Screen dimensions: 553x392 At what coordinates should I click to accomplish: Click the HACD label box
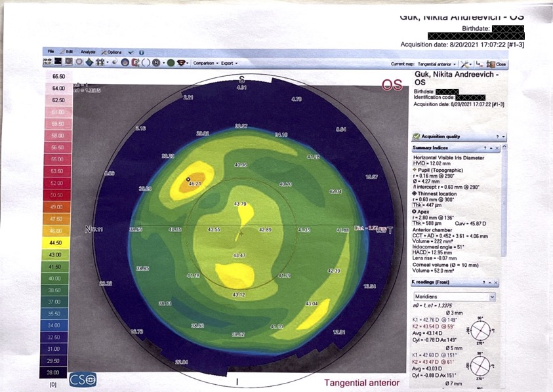419,252
